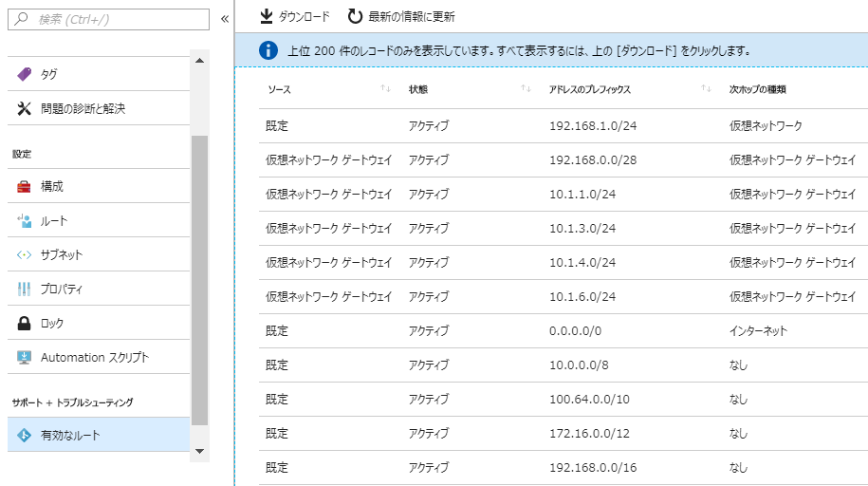Click the サブネット subnet icon
The image size is (868, 486).
coord(25,255)
